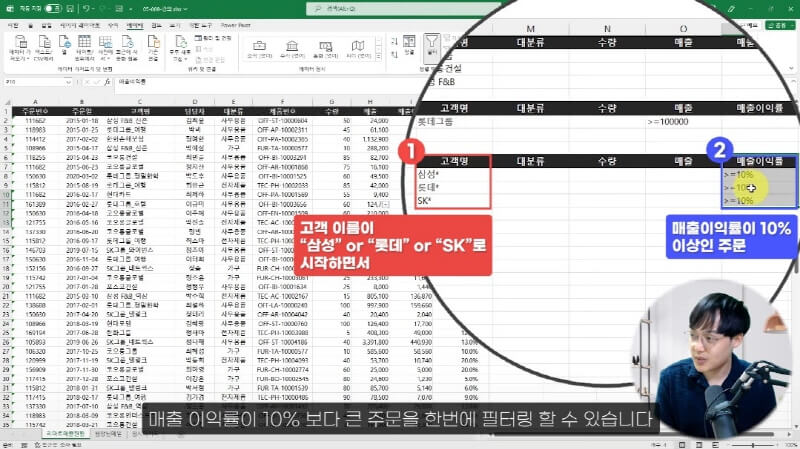Image resolution: width=800 pixels, height=449 pixels.
Task: Select row 10 header
Action: pyautogui.click(x=6, y=194)
